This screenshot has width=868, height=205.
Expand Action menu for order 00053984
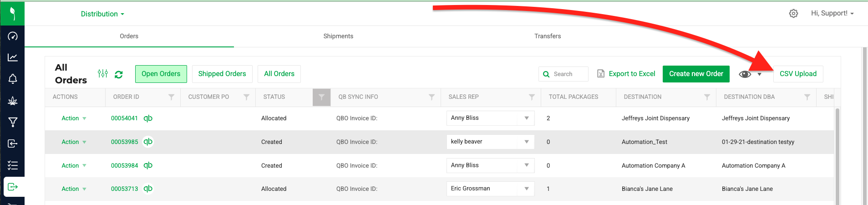coord(74,165)
